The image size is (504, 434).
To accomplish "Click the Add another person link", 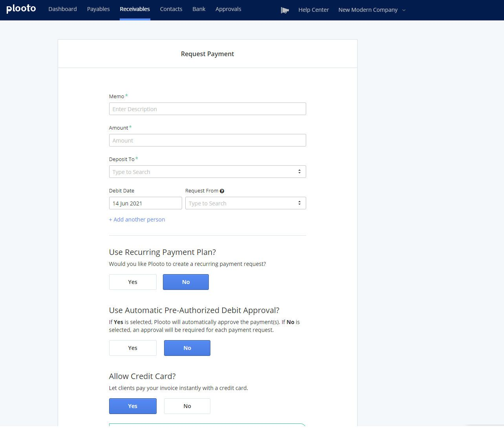I will tap(137, 219).
